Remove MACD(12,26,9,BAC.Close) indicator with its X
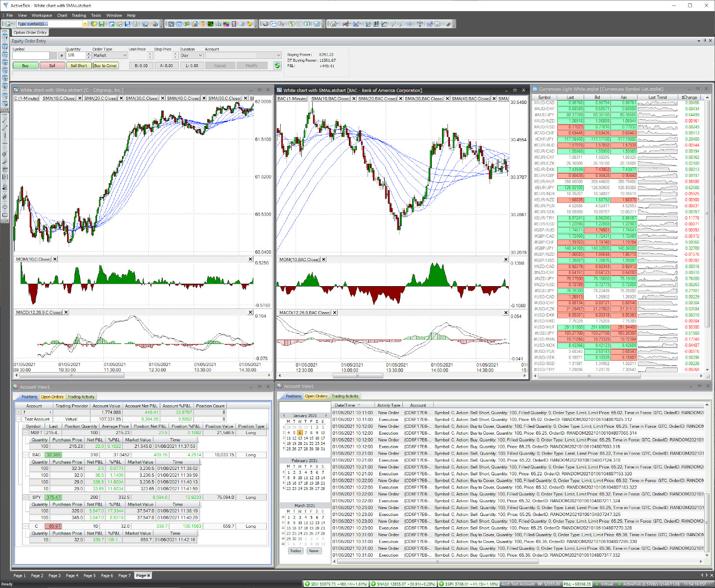 (336, 313)
